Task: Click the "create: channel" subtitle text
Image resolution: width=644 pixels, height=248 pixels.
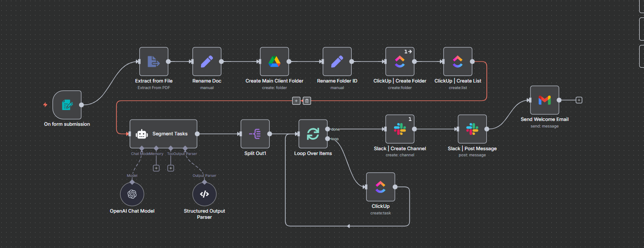Action: (x=400, y=155)
